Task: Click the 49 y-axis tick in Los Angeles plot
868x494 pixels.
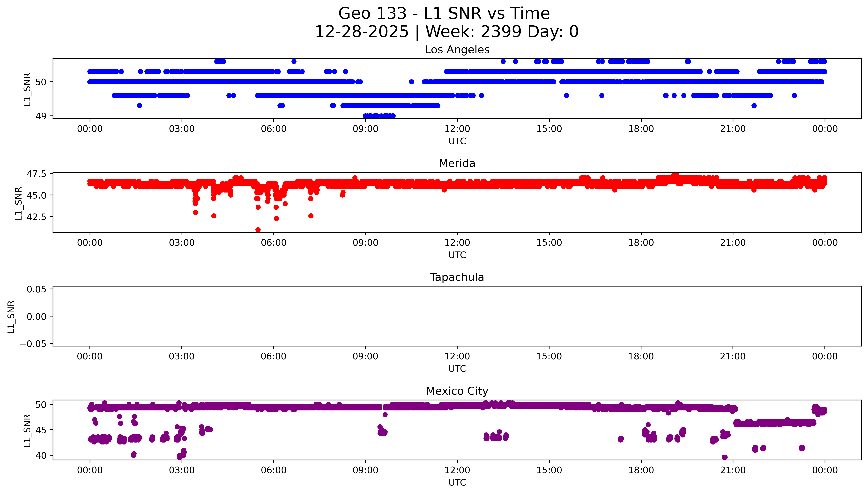Action: click(x=41, y=116)
